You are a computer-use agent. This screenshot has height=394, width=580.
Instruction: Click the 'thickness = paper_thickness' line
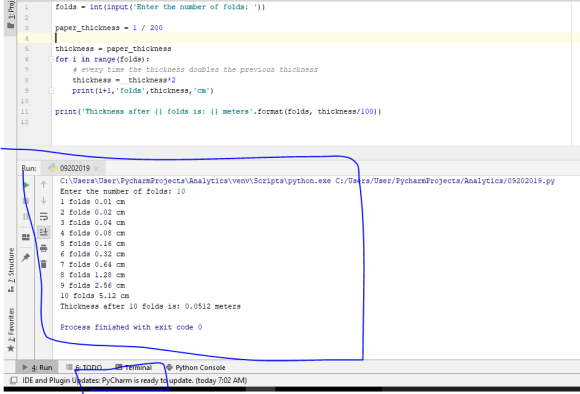click(113, 49)
